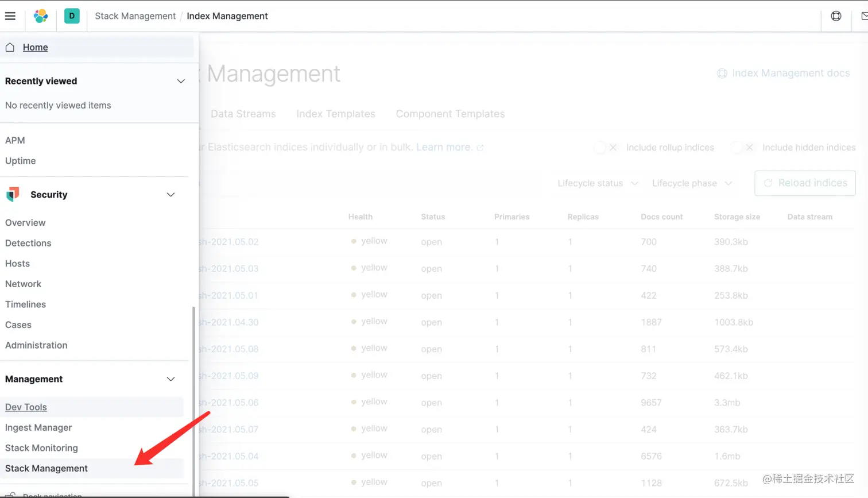This screenshot has height=498, width=868.
Task: Go to Home link
Action: [x=35, y=47]
